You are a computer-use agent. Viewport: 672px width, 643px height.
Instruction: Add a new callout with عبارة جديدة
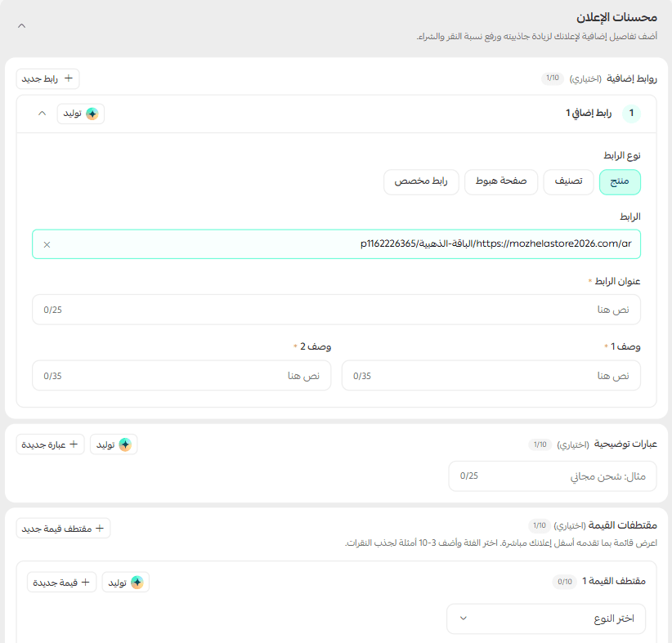point(50,444)
